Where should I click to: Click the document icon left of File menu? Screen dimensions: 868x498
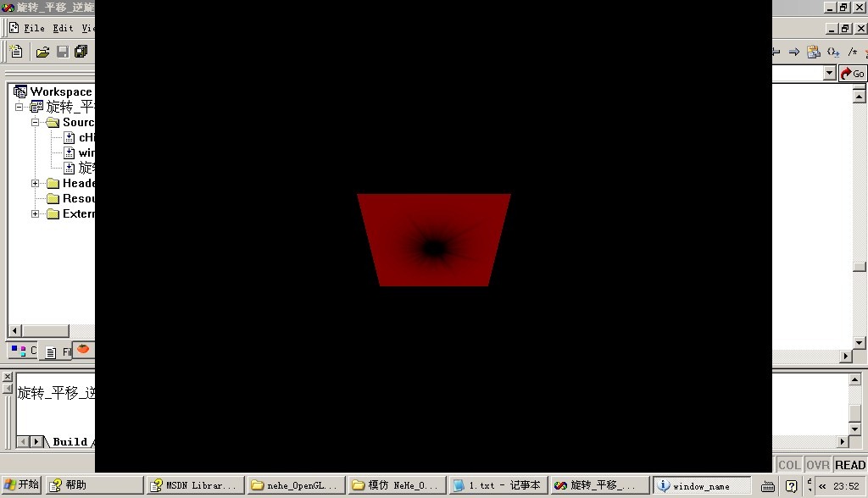tap(14, 28)
